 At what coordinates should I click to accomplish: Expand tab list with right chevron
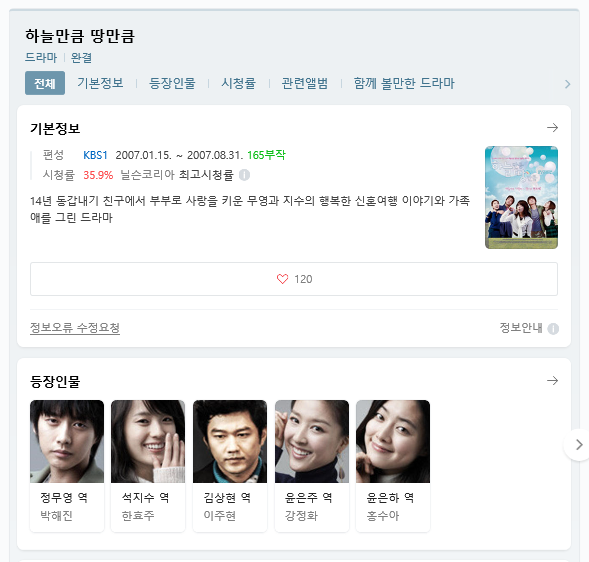[568, 84]
